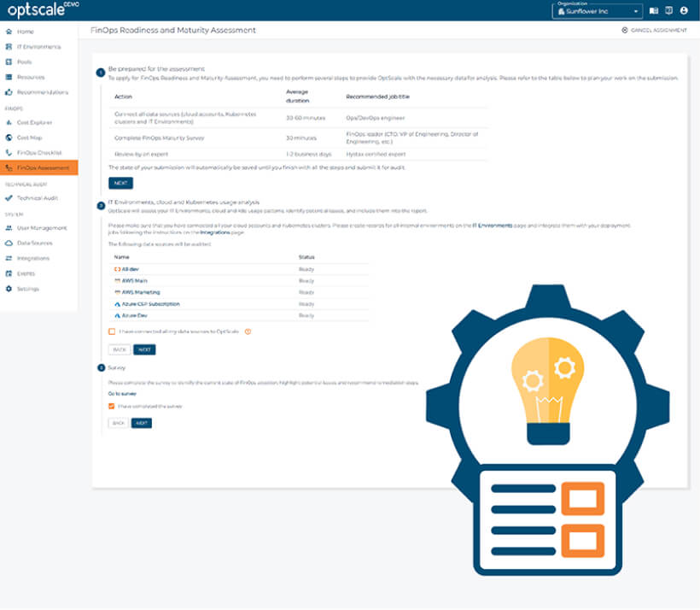Click NEXT under the preparation table

click(120, 183)
